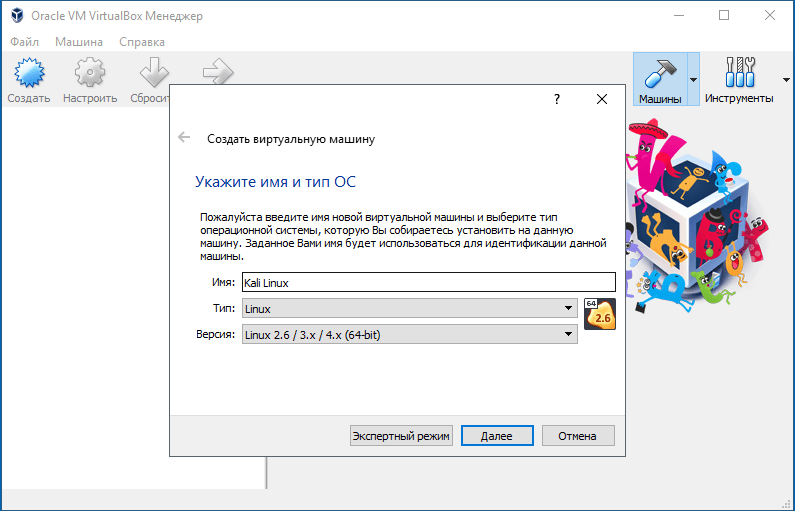795x511 pixels.
Task: Click heading Укажите имя и тип ОС
Action: click(x=275, y=181)
